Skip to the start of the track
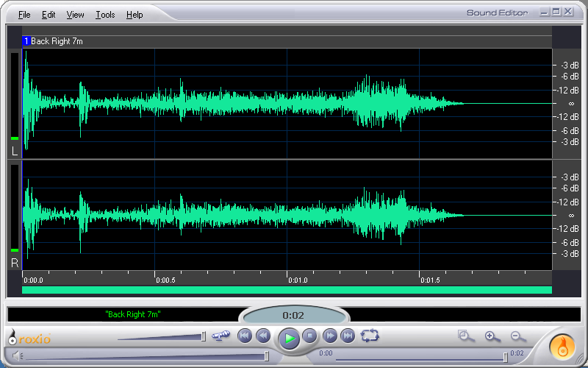Screen dimensions: 588x368 (x=245, y=336)
